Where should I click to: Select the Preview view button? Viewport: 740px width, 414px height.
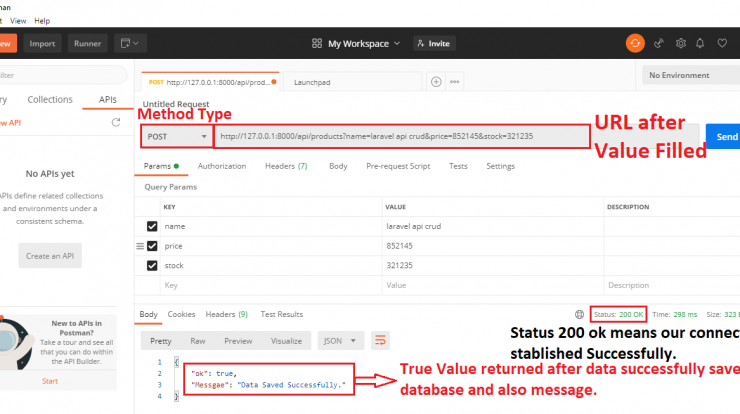pos(238,341)
